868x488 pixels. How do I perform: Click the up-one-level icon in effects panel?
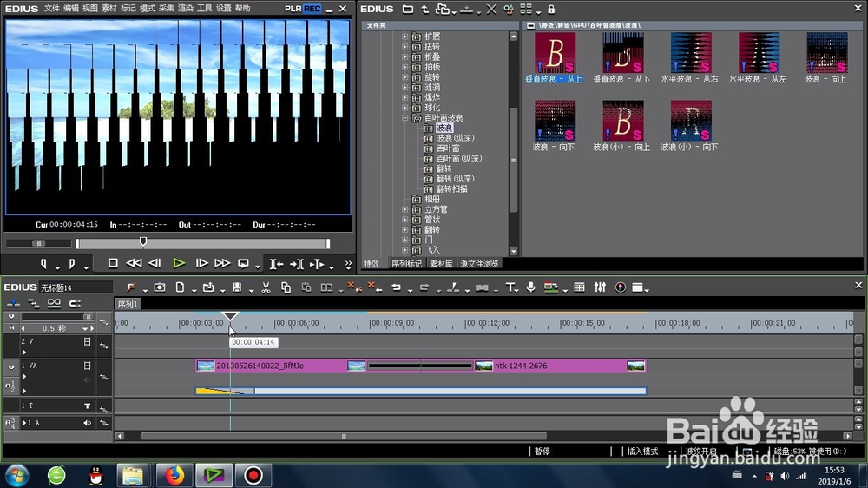point(424,9)
